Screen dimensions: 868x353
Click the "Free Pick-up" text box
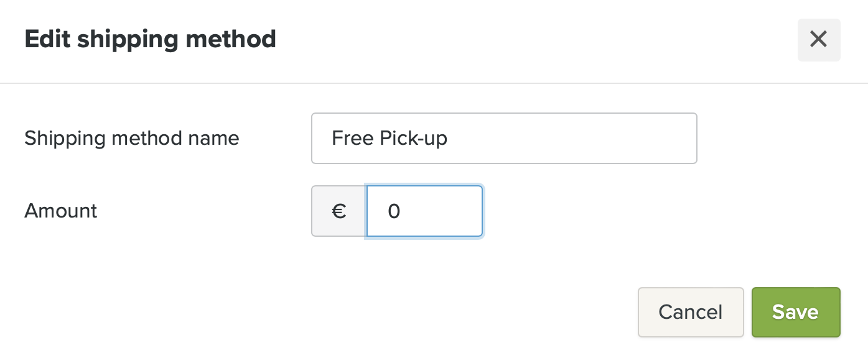(x=503, y=138)
